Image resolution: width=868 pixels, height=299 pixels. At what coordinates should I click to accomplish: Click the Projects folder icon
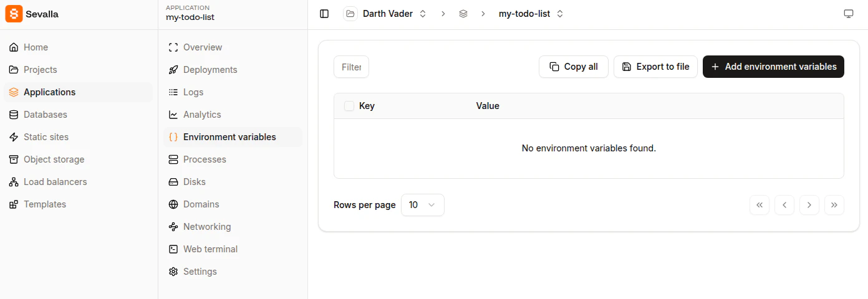pyautogui.click(x=14, y=70)
